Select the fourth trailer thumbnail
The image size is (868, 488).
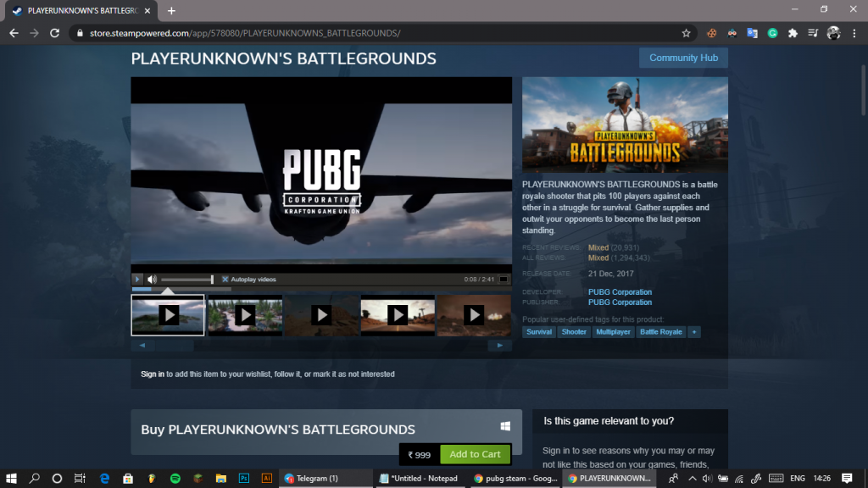click(x=398, y=315)
